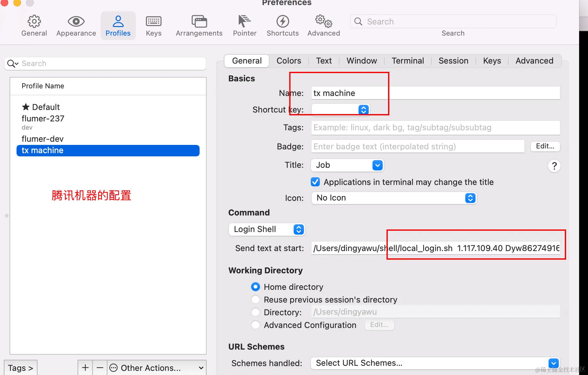Select the Directory radio button
The width and height of the screenshot is (588, 375).
256,312
